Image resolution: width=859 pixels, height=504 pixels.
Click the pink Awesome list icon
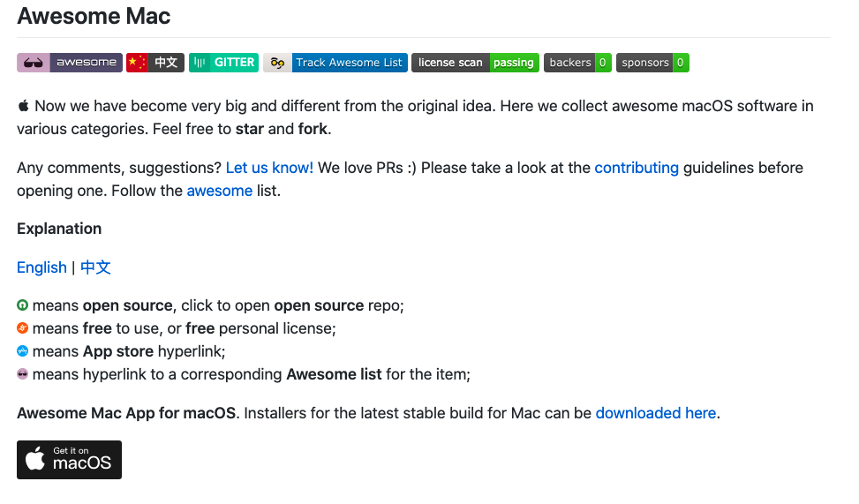coord(22,374)
